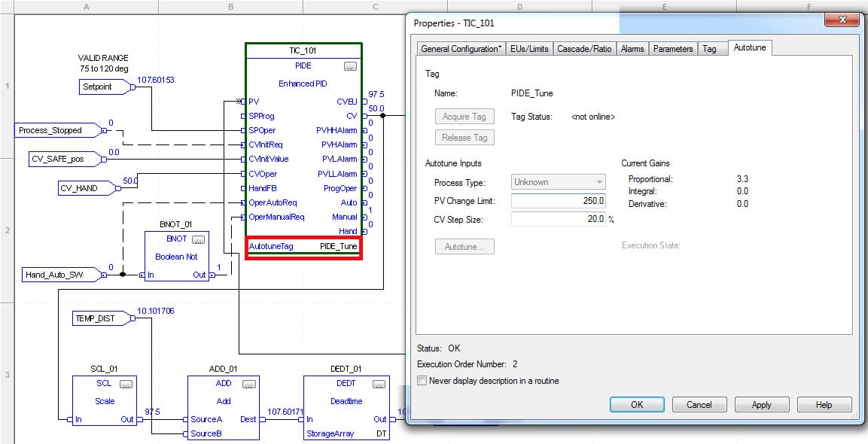Click the Help button

coord(824,405)
